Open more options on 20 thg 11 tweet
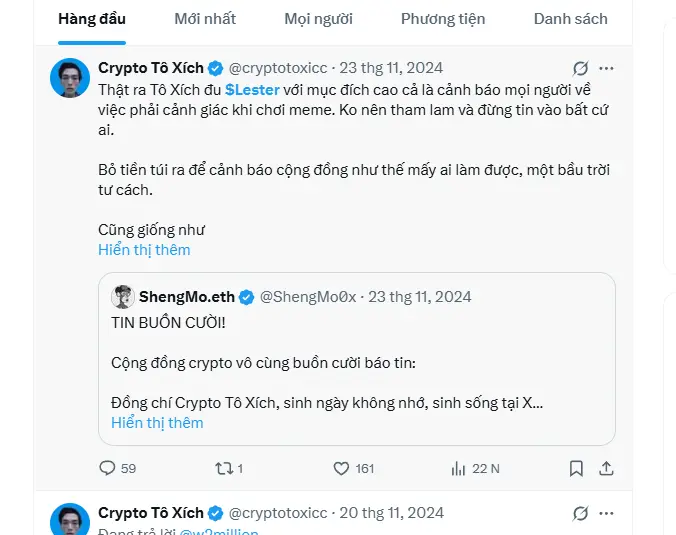The image size is (676, 535). [x=606, y=513]
